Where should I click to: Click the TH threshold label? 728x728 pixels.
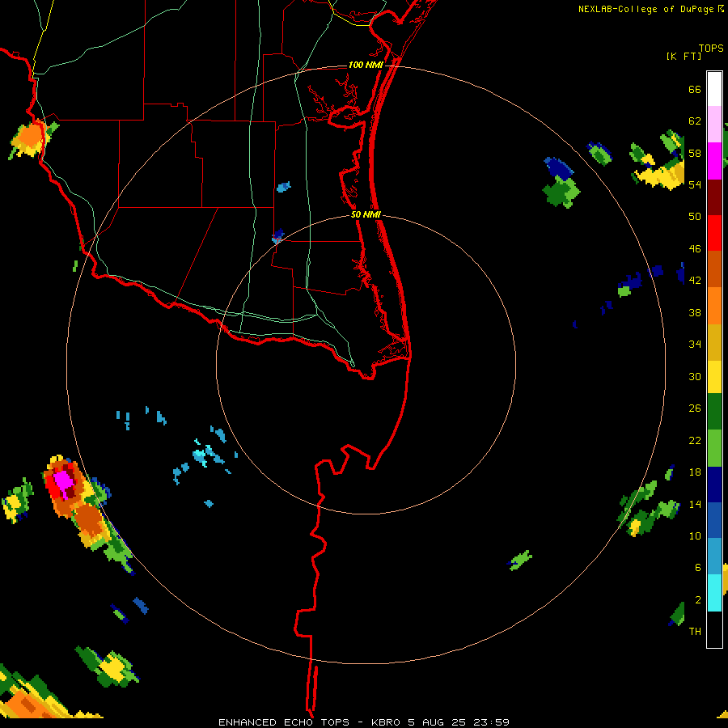click(x=695, y=632)
